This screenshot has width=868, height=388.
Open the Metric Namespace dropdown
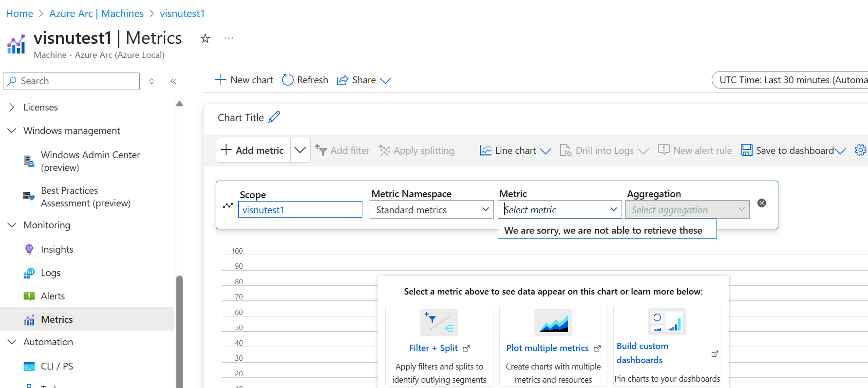(432, 209)
